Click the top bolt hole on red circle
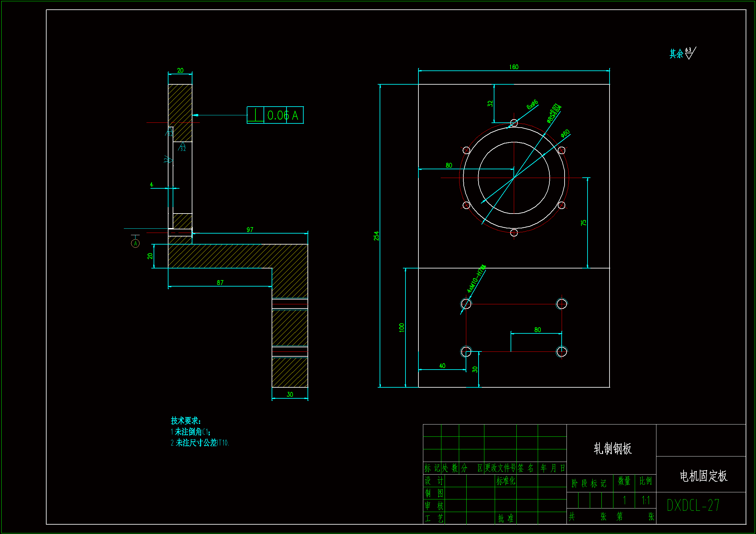 [x=514, y=123]
